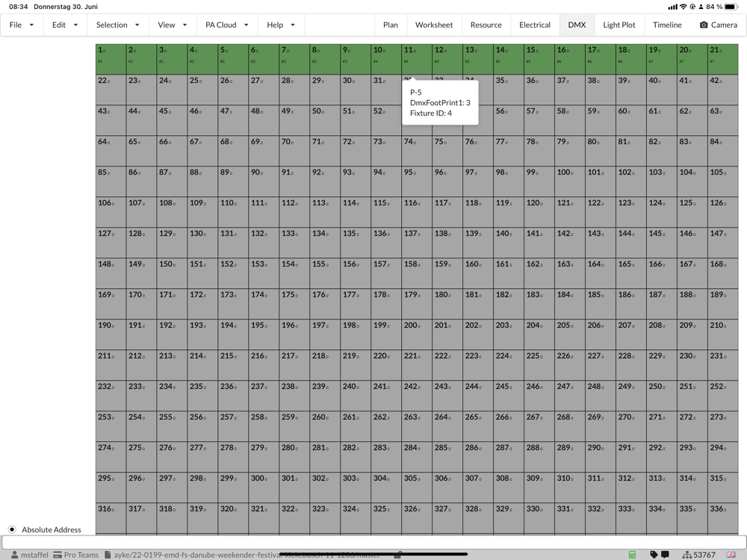The height and width of the screenshot is (560, 747).
Task: Select DMX channel 42 cell
Action: click(722, 90)
